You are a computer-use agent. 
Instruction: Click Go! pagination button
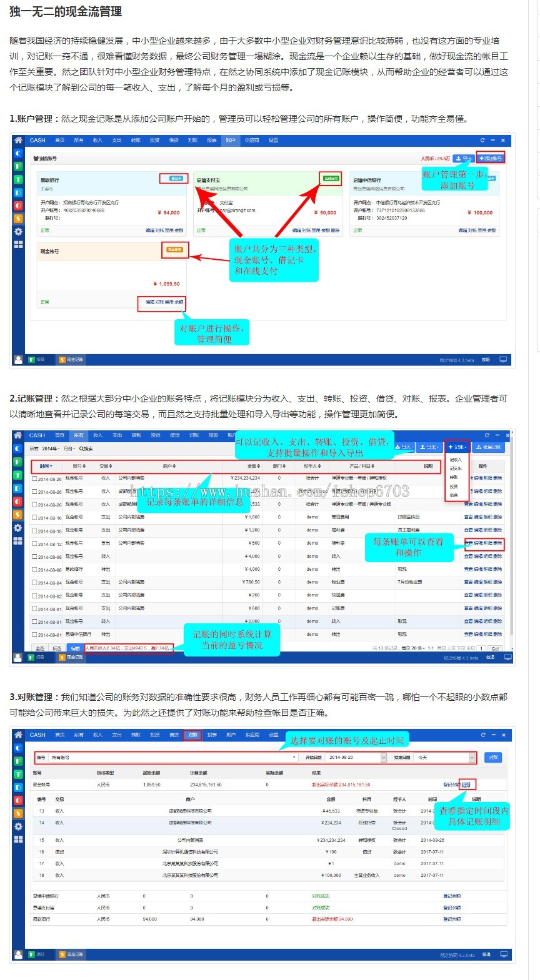(x=494, y=648)
